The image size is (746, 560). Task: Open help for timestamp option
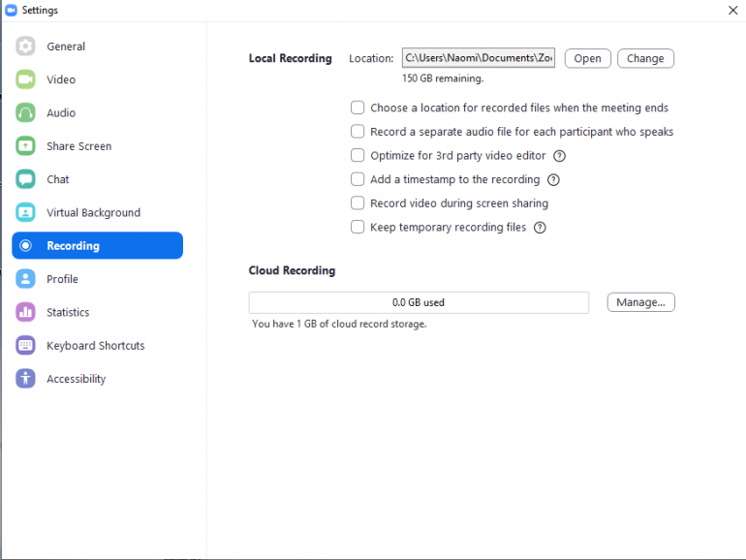click(553, 180)
